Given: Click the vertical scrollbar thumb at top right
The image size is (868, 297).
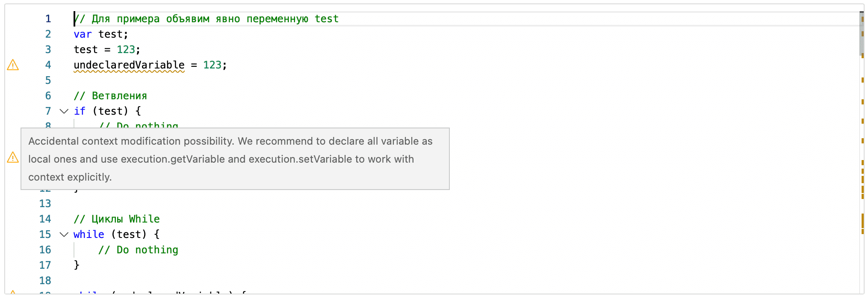Looking at the screenshot, I should [862, 34].
